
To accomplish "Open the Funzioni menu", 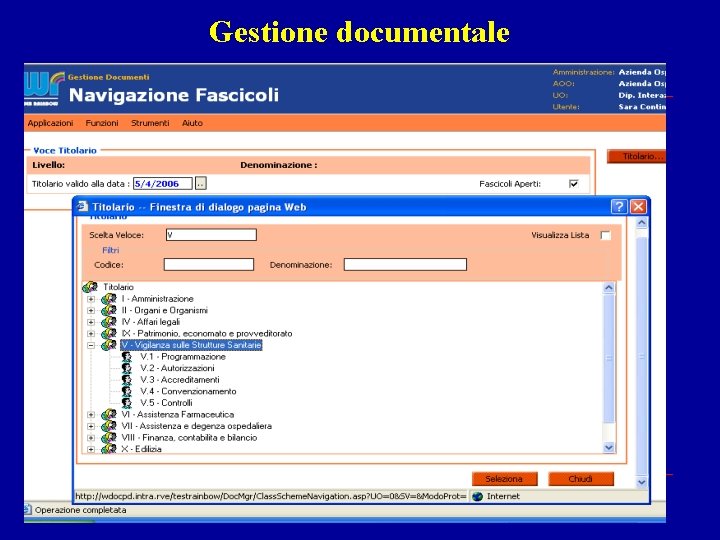I will pyautogui.click(x=102, y=123).
